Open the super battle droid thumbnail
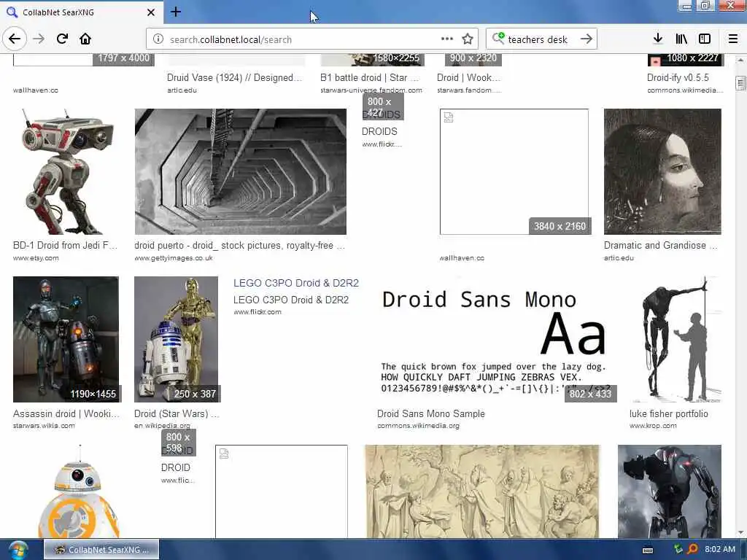Viewport: 747px width, 560px height. [x=670, y=491]
